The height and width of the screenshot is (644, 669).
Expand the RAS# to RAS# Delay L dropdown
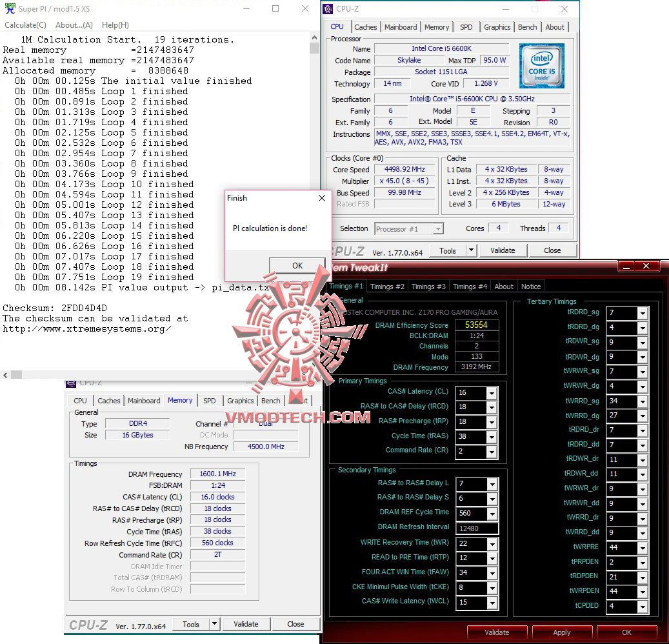coord(492,484)
